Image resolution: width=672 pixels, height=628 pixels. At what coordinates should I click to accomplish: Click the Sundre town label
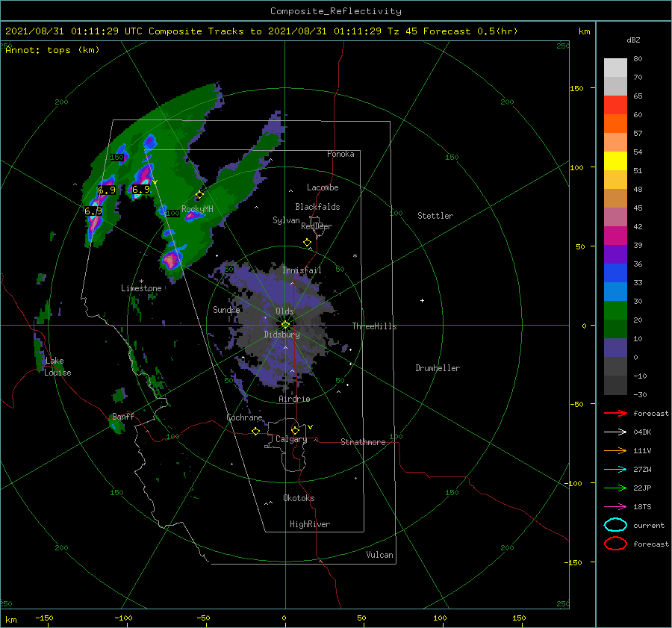pyautogui.click(x=226, y=309)
